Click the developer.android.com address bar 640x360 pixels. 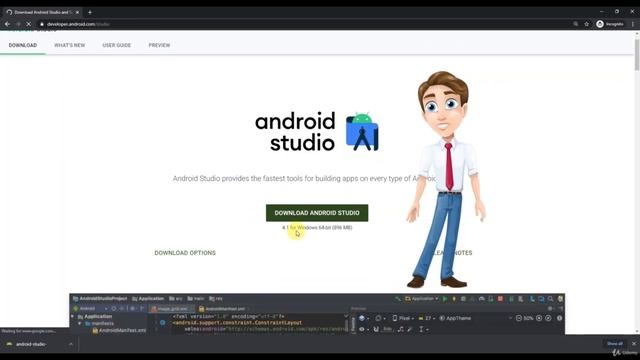[302, 24]
